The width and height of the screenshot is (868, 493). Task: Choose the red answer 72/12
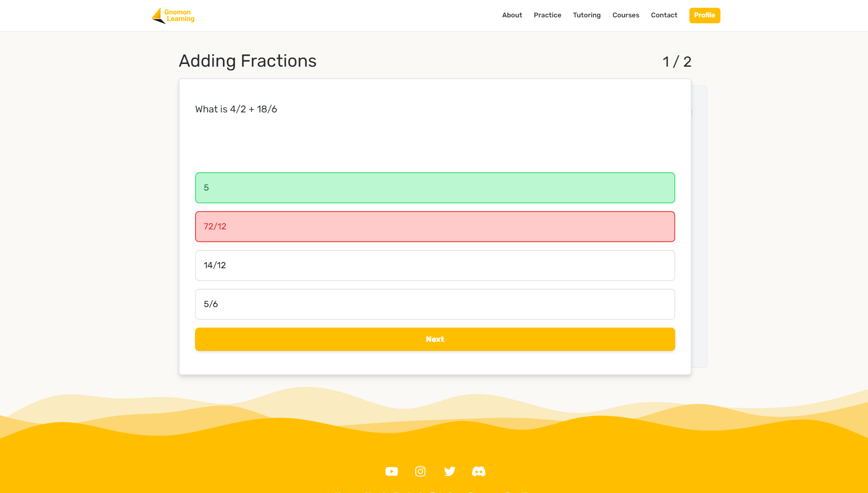tap(434, 227)
